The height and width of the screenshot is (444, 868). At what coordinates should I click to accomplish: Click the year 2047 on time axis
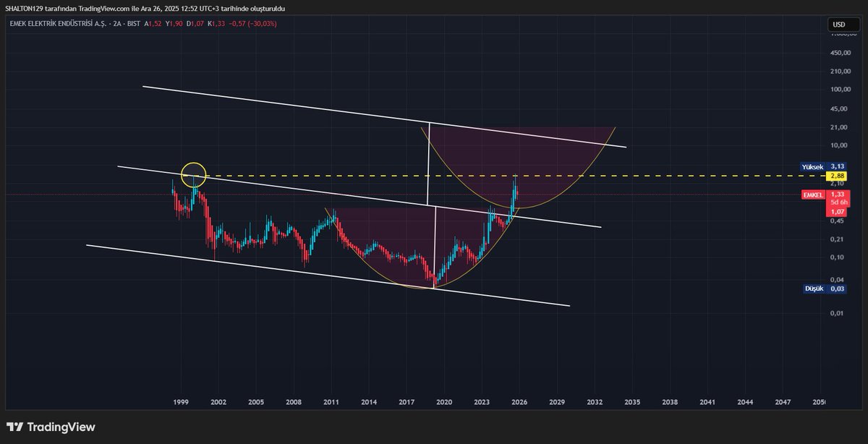pyautogui.click(x=783, y=401)
